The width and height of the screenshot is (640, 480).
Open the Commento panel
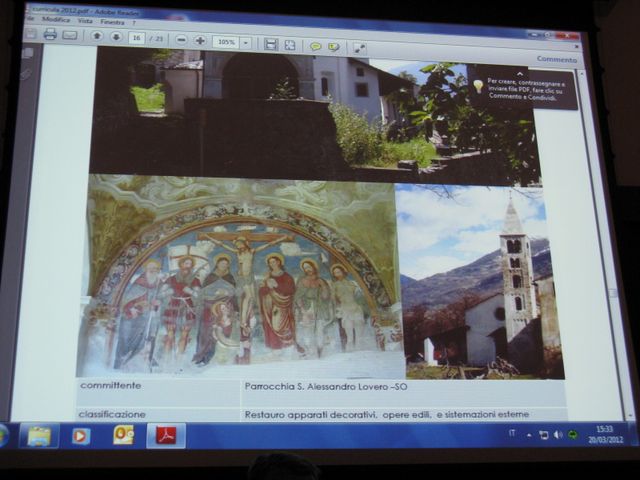[x=557, y=59]
